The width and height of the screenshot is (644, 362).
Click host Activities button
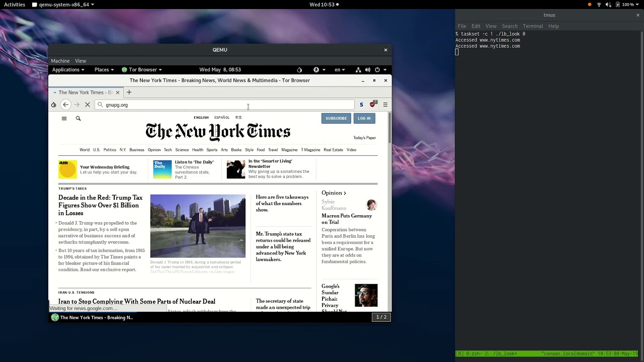pyautogui.click(x=15, y=5)
